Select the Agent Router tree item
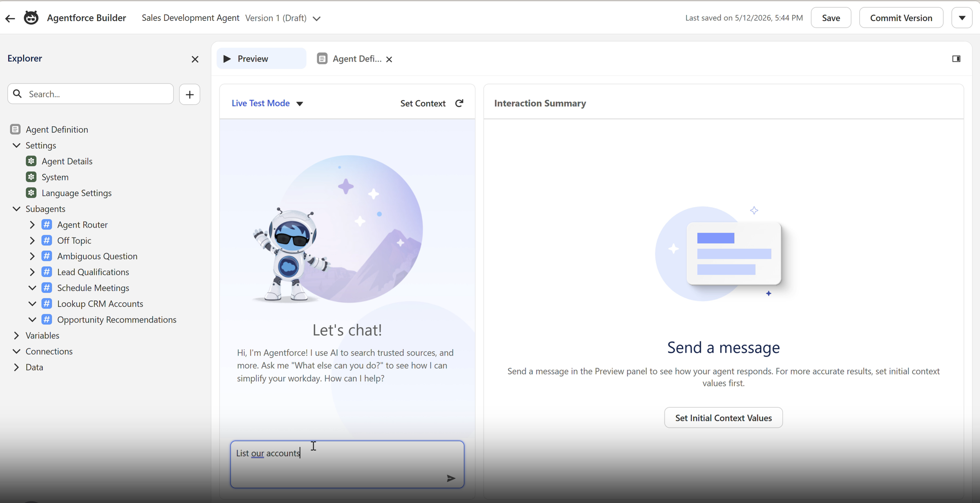Viewport: 980px width, 503px height. 82,225
